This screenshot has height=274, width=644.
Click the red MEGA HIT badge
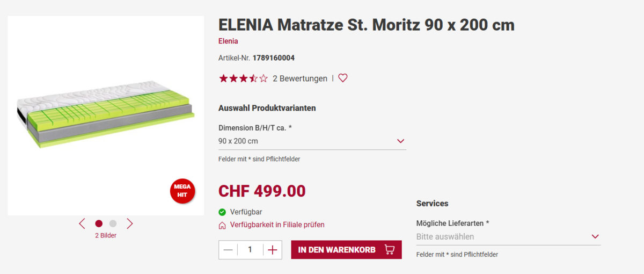(182, 191)
